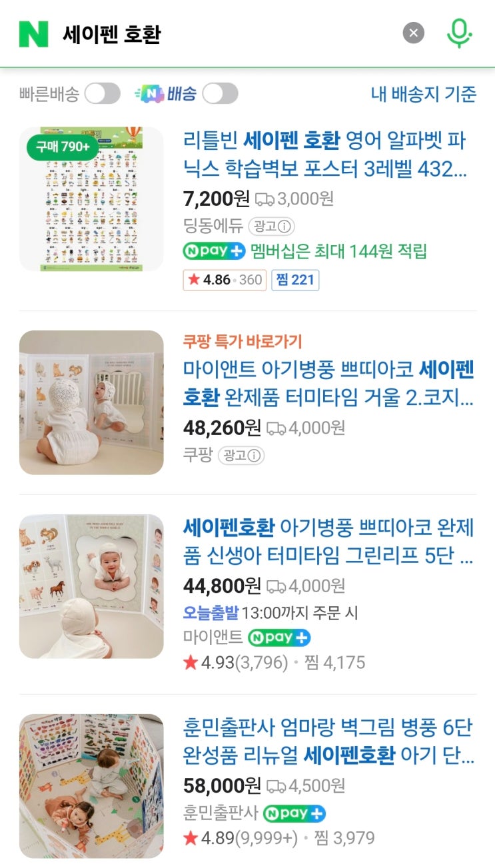Start voice search with microphone icon
The height and width of the screenshot is (868, 495).
tap(459, 33)
